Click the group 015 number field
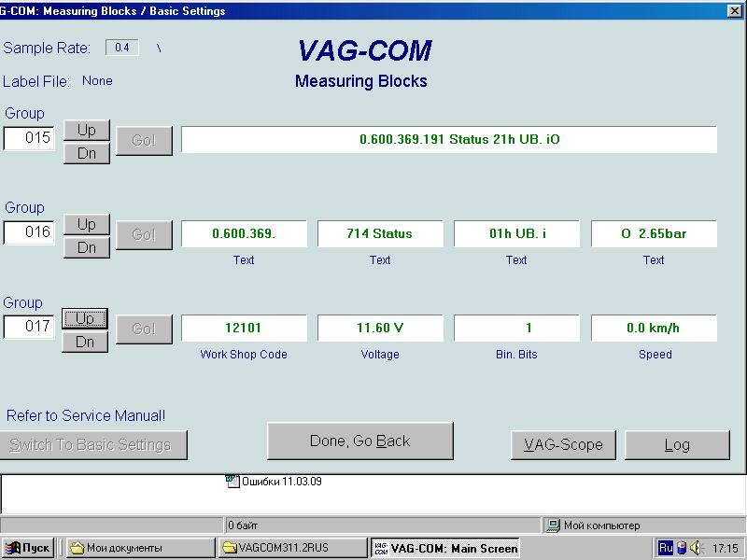Image resolution: width=747 pixels, height=560 pixels. (29, 138)
